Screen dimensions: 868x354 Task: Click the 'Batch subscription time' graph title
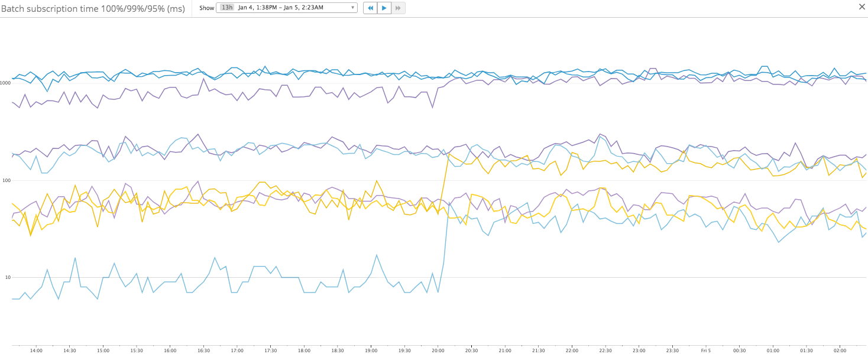(93, 8)
